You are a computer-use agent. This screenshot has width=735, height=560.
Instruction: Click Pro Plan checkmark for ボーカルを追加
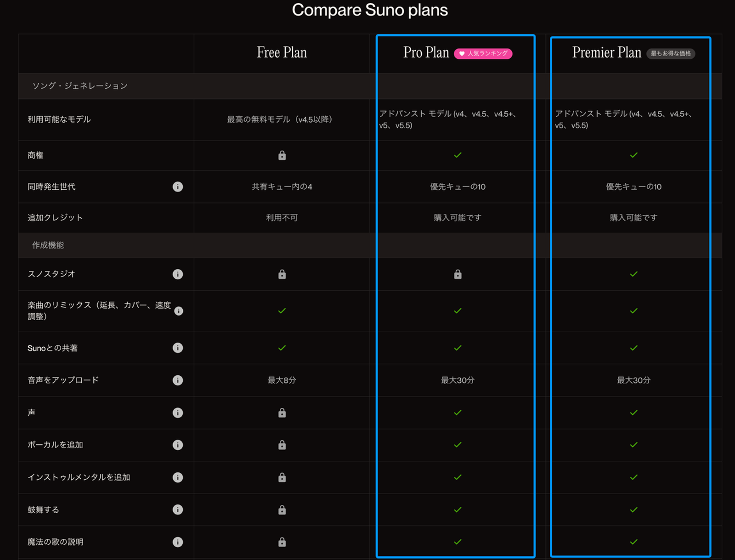458,445
